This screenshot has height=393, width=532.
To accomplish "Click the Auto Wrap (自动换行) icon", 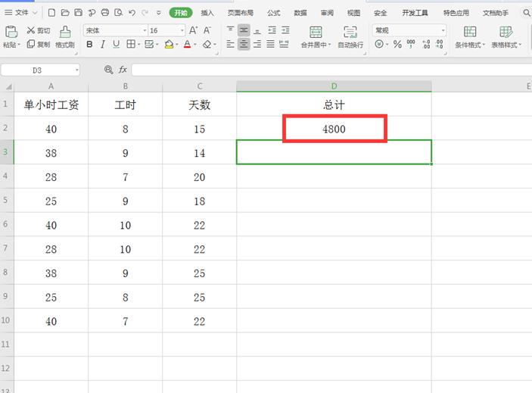I will tap(350, 33).
